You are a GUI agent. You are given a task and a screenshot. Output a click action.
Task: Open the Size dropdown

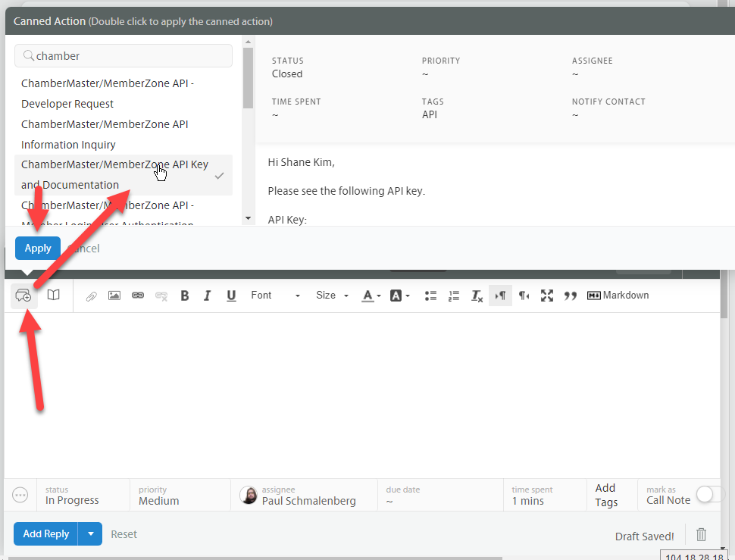[332, 296]
